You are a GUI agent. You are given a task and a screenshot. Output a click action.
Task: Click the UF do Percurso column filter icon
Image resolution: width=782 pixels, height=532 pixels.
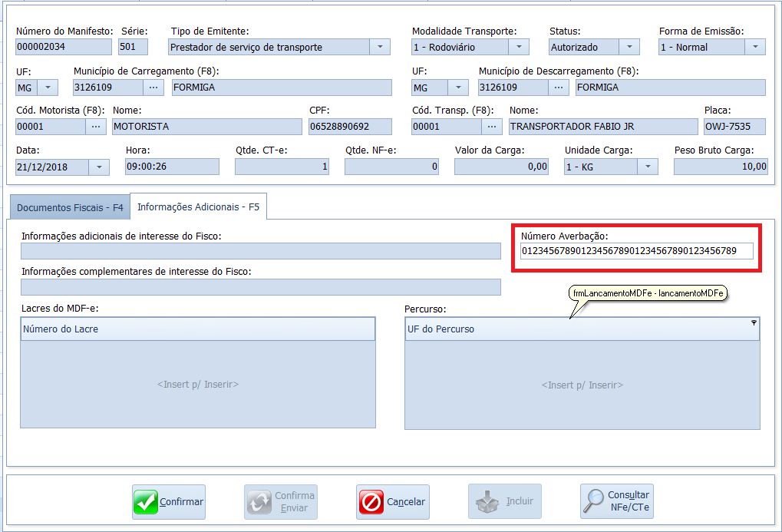pyautogui.click(x=754, y=323)
